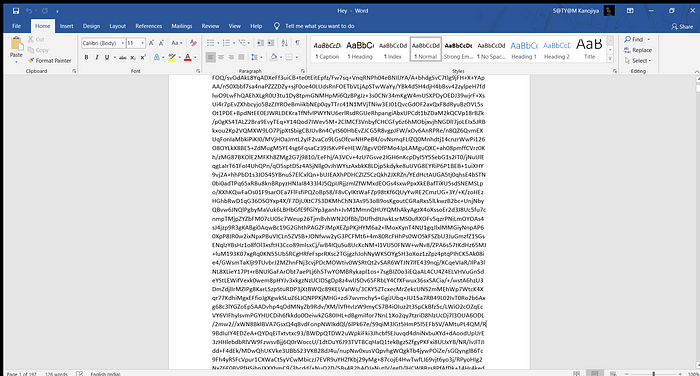The image size is (700, 376).
Task: Click Replace in the Editing group
Action: 638,50
